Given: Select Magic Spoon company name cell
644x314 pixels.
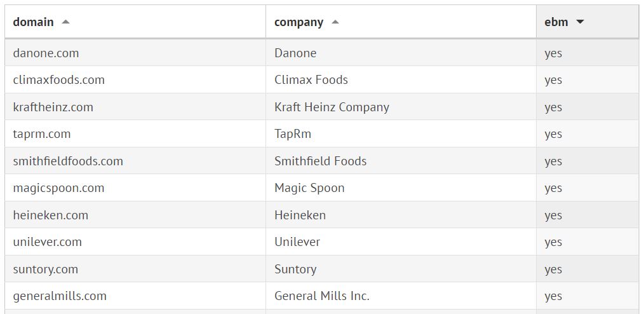Looking at the screenshot, I should coord(309,188).
